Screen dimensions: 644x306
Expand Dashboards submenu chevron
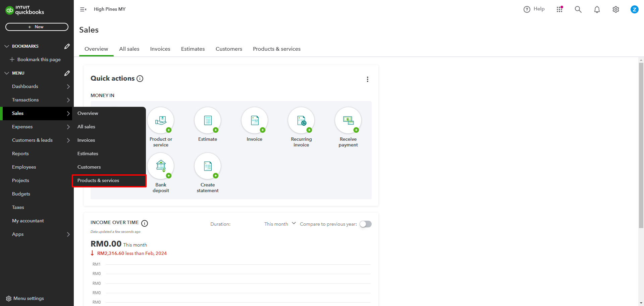pos(68,86)
